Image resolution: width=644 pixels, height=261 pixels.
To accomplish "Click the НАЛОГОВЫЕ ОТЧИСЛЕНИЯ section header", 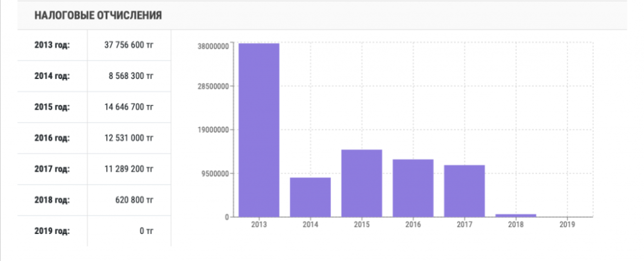I will click(x=98, y=14).
